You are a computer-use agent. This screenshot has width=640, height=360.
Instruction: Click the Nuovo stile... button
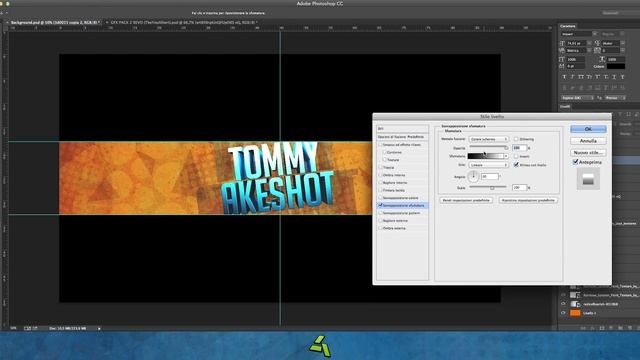pyautogui.click(x=588, y=153)
